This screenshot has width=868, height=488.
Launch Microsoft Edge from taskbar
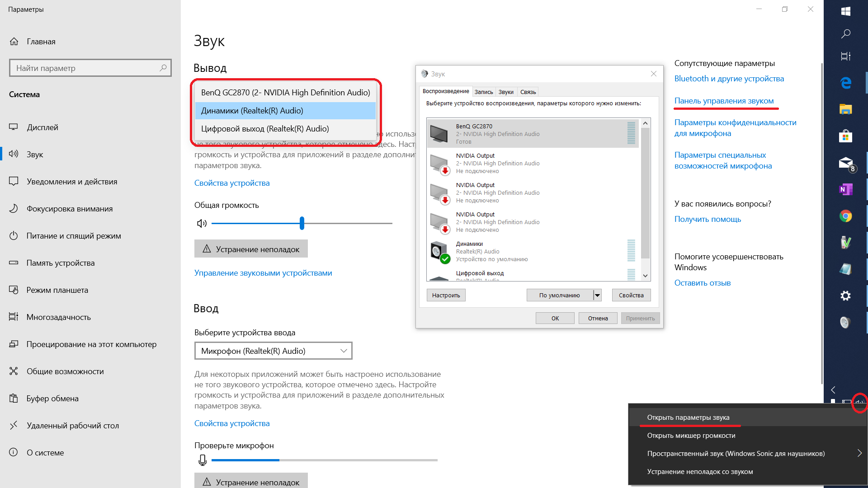coord(846,82)
